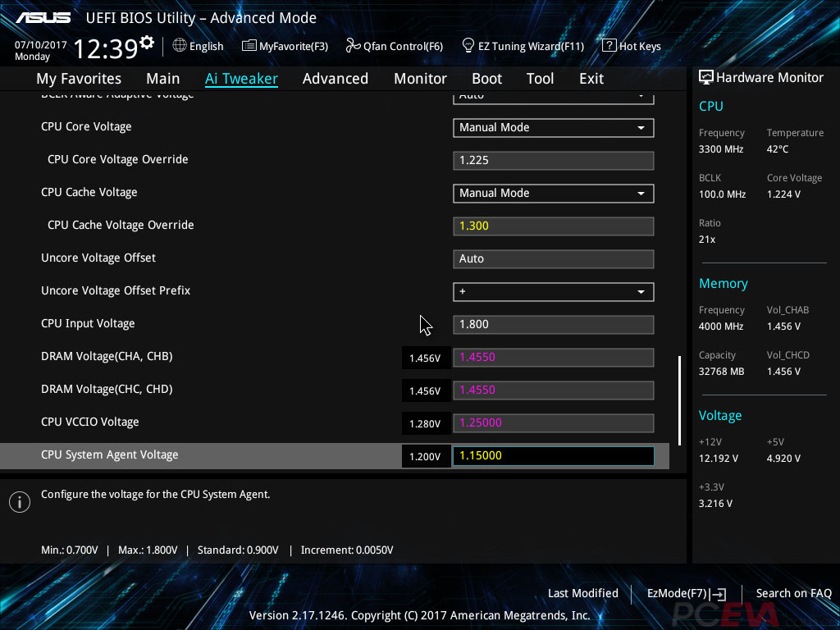Click the Uncore Voltage Offset Auto field

[x=554, y=258]
